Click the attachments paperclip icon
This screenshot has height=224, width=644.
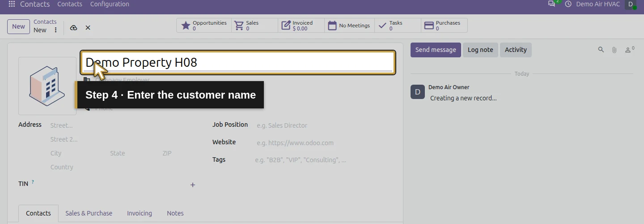(x=614, y=50)
